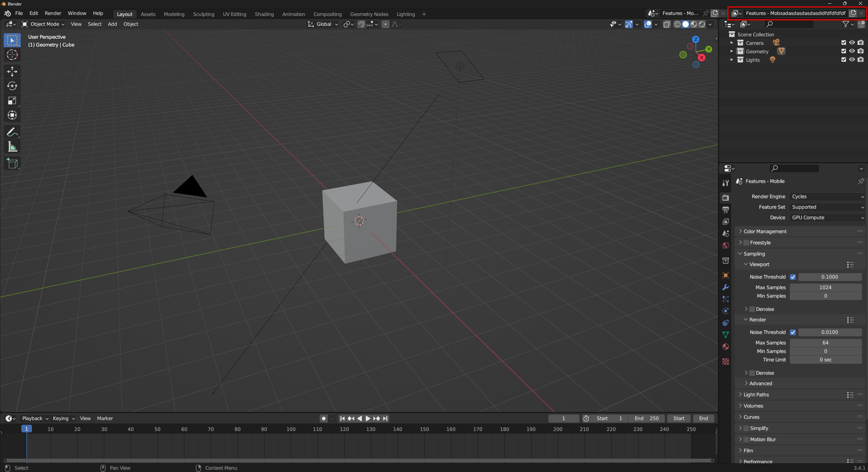
Task: Activate the Scale tool
Action: [x=12, y=101]
